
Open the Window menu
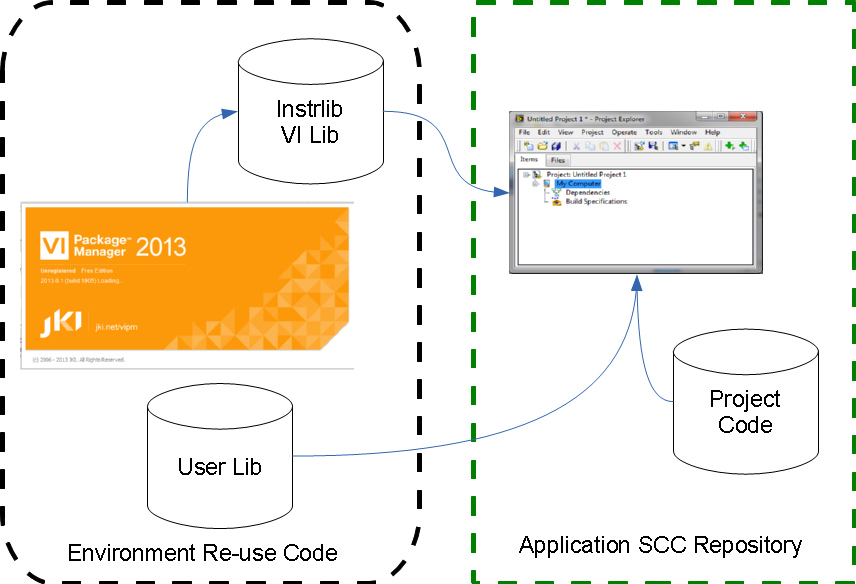tap(683, 132)
